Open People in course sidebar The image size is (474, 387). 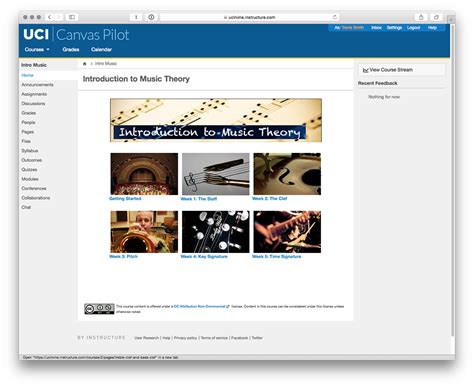[x=28, y=122]
